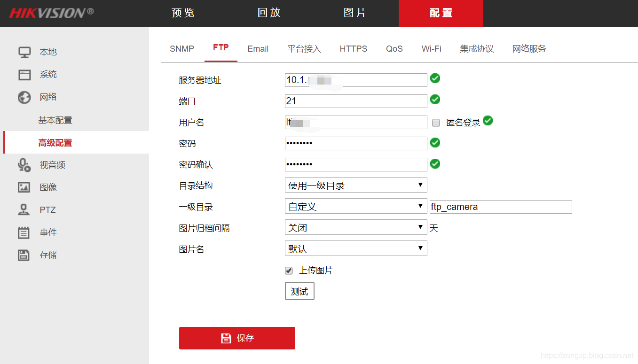Click green check icon beside 匿名登录

pos(488,121)
